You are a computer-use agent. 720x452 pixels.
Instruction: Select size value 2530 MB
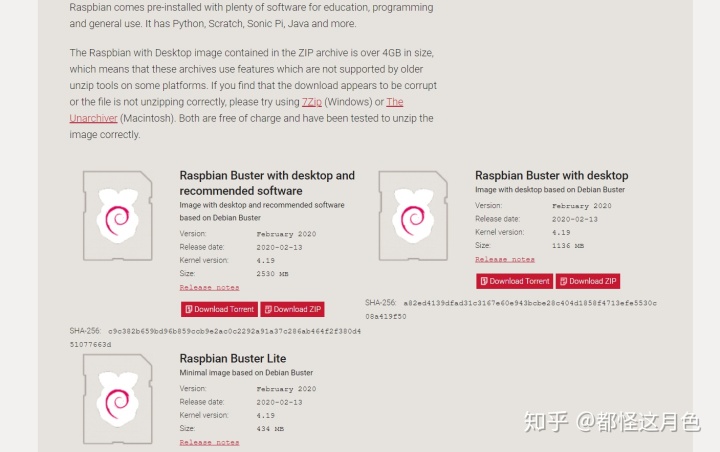click(272, 274)
